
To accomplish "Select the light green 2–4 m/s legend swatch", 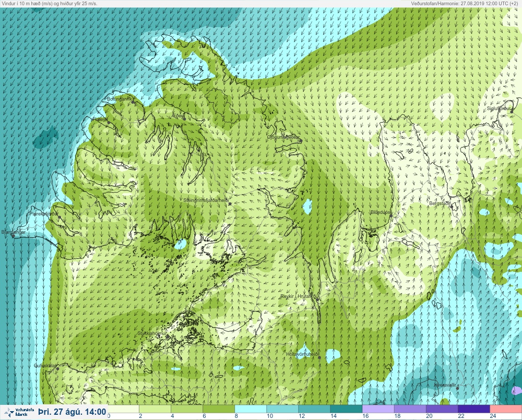I will click(155, 409).
